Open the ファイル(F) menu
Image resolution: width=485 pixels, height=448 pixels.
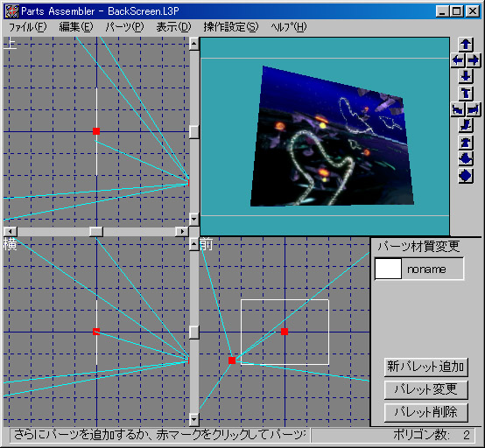[27, 27]
